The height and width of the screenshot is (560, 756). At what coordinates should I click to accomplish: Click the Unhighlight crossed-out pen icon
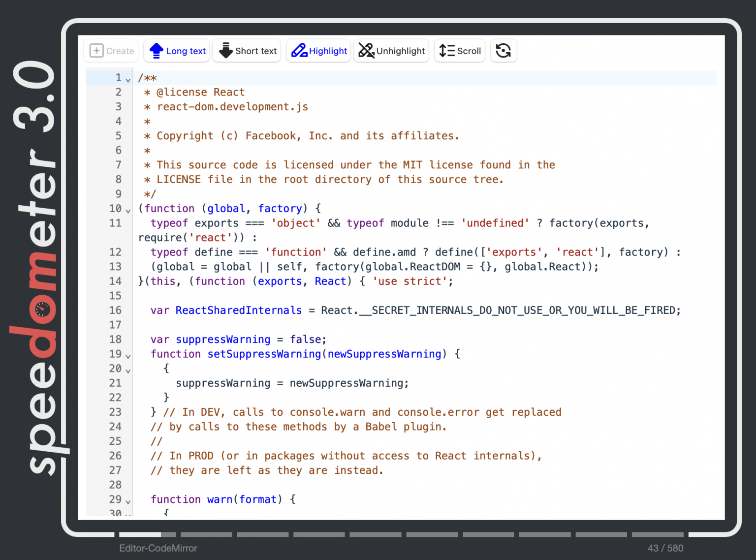pos(366,50)
